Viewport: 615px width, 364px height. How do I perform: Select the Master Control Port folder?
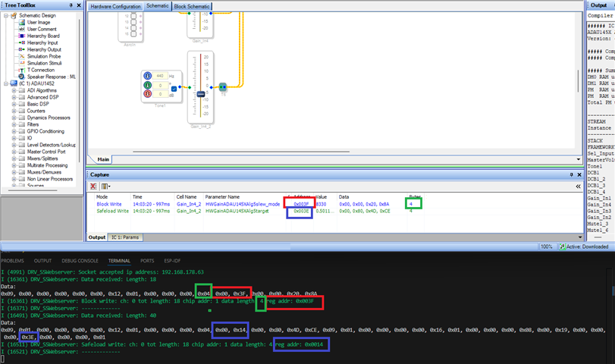[46, 152]
